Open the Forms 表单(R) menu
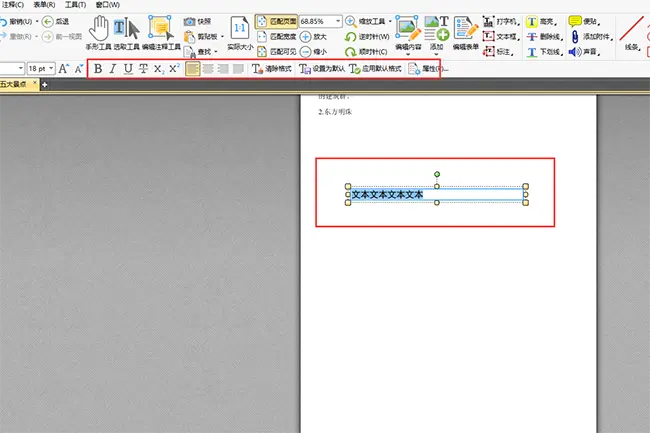650x433 pixels. click(44, 5)
